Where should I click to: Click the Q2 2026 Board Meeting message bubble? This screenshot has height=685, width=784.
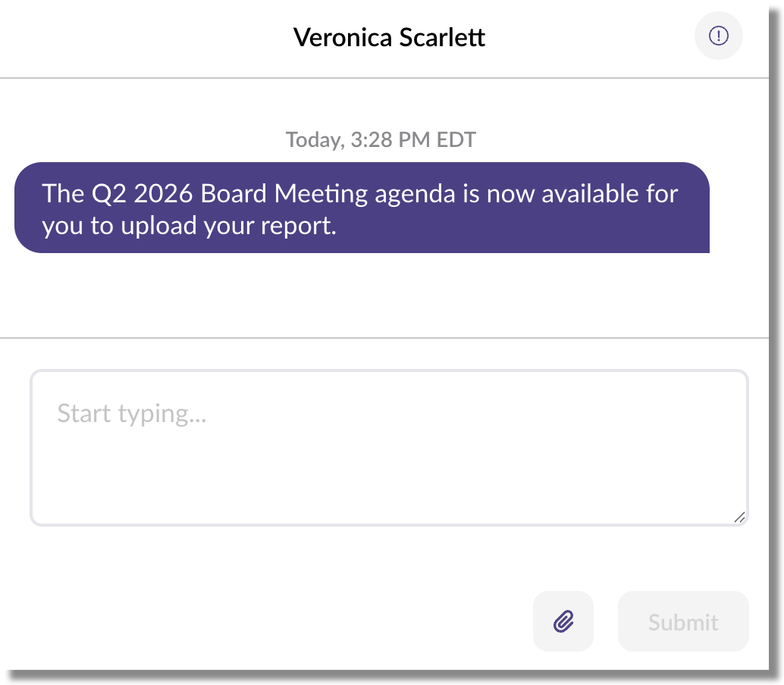coord(362,208)
